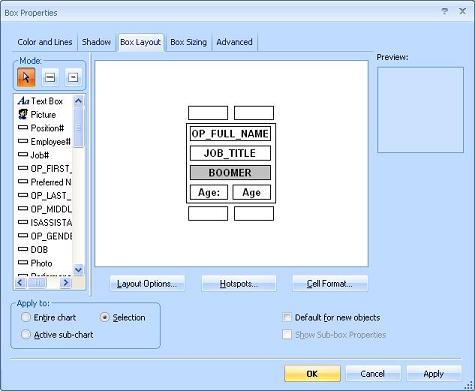
Task: Click the Cancel button
Action: click(373, 374)
